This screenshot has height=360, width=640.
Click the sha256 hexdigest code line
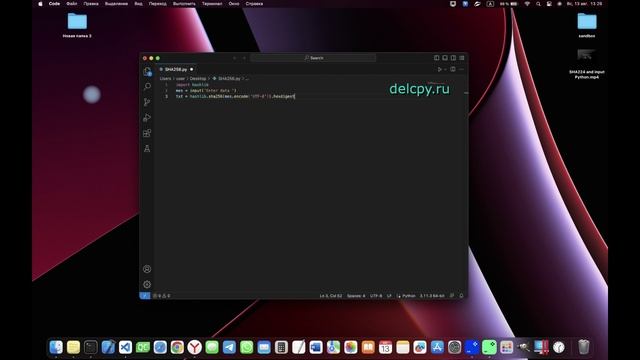pyautogui.click(x=235, y=96)
